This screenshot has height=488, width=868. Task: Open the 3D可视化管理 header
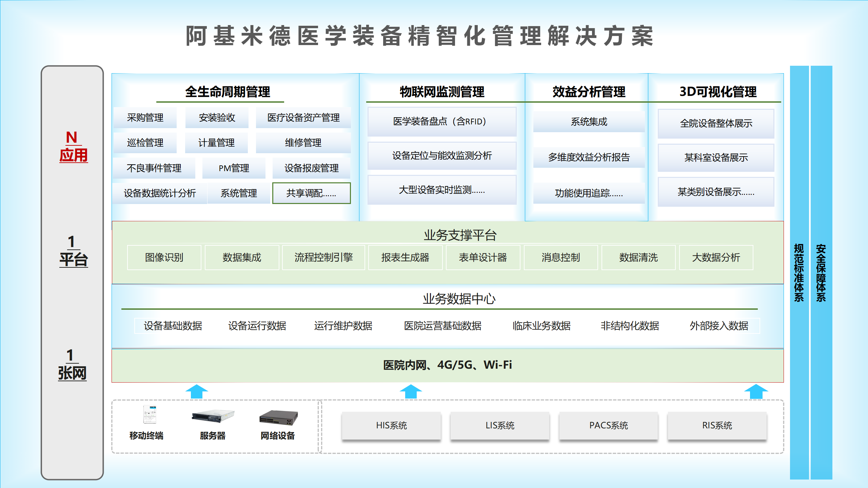pyautogui.click(x=717, y=91)
